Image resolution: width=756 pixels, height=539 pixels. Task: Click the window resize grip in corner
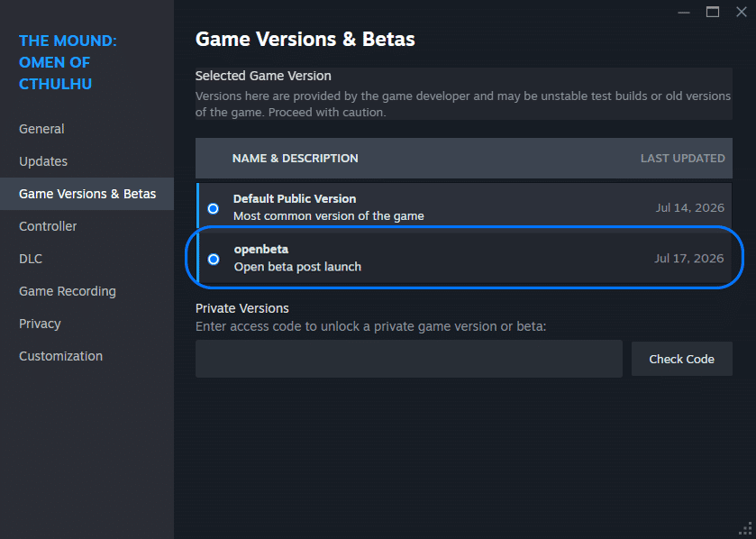point(745,528)
